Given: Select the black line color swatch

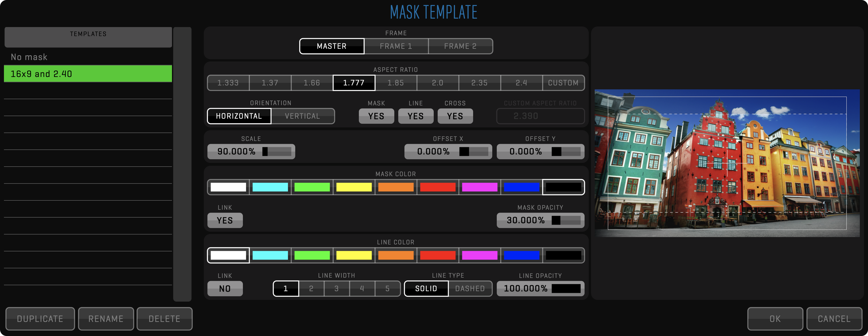Looking at the screenshot, I should (563, 255).
